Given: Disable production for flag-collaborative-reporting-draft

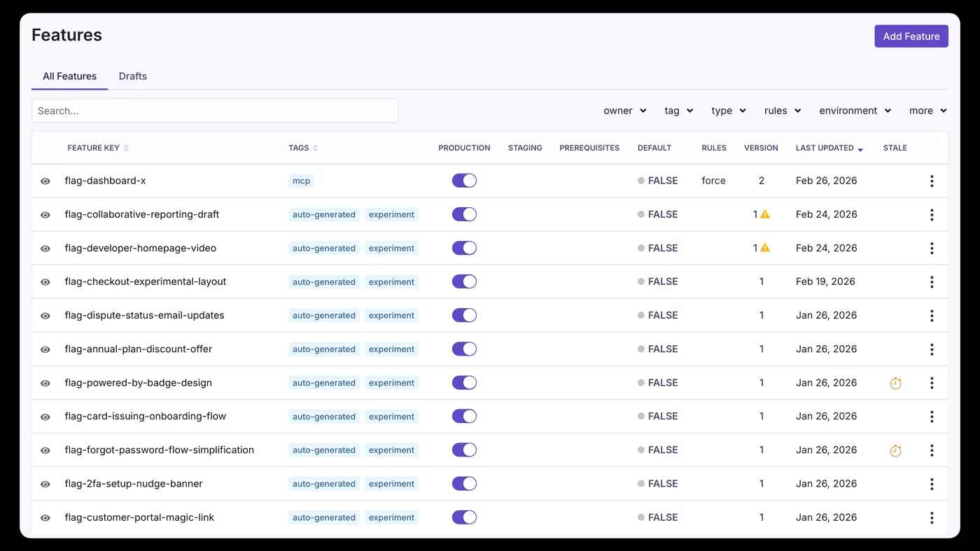Looking at the screenshot, I should pyautogui.click(x=464, y=214).
